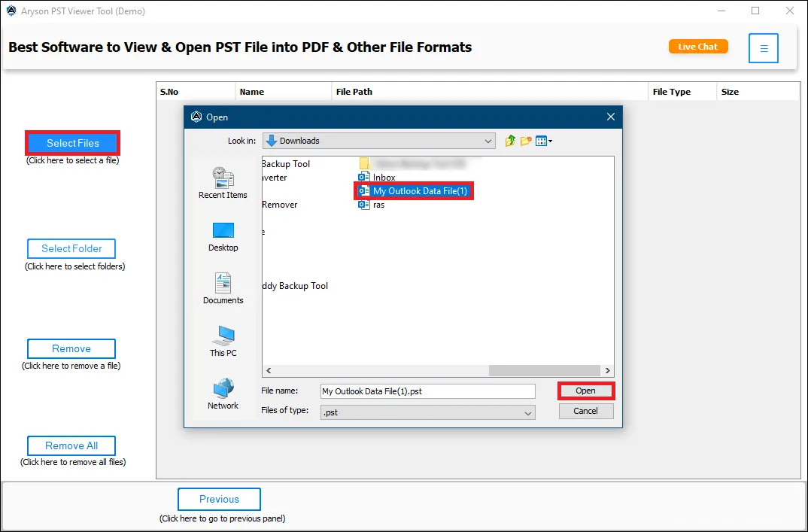Screen dimensions: 808x532
Task: Click the Up One Level folder icon
Action: point(510,141)
